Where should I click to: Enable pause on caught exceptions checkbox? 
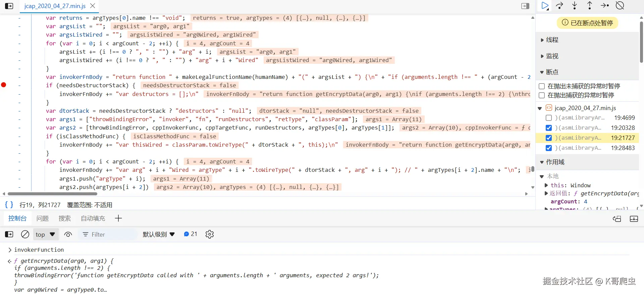point(541,95)
